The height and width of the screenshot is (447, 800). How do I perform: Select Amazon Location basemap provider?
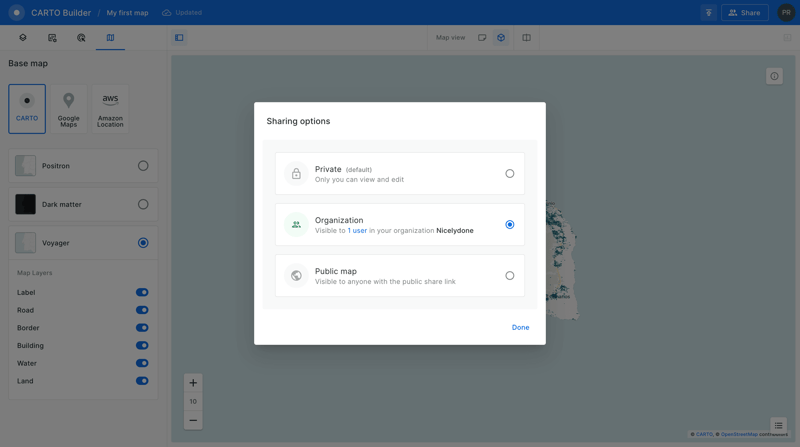pyautogui.click(x=110, y=109)
